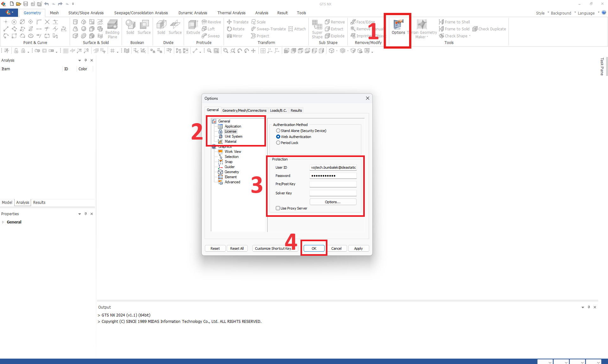This screenshot has width=608, height=364.
Task: Select Unit System in options tree
Action: tap(233, 136)
